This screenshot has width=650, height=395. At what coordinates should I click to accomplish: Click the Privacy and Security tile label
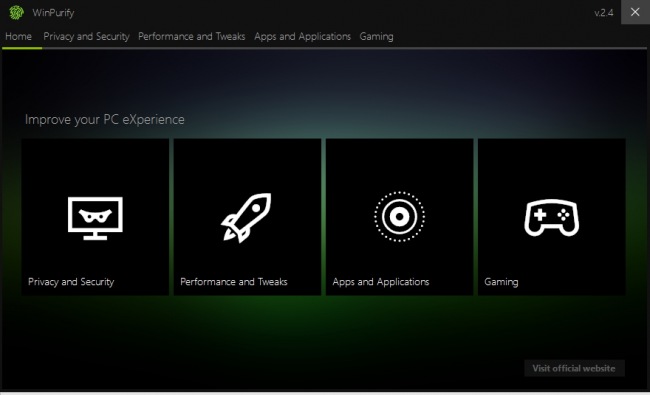pyautogui.click(x=71, y=282)
